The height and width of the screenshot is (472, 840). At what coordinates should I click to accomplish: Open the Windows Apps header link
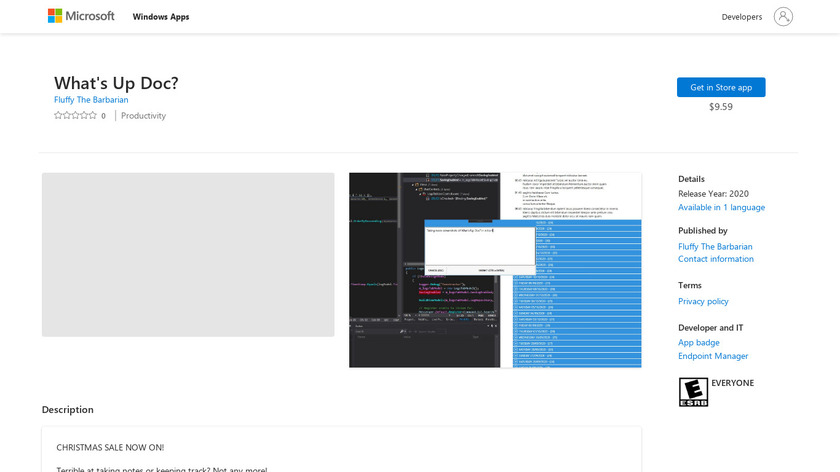161,17
